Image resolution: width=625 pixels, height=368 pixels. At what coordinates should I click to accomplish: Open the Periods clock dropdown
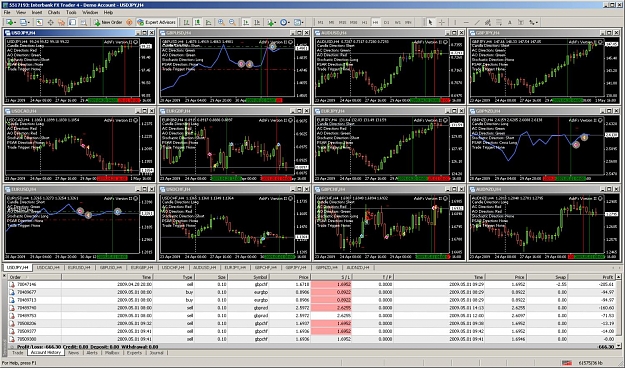(285, 22)
